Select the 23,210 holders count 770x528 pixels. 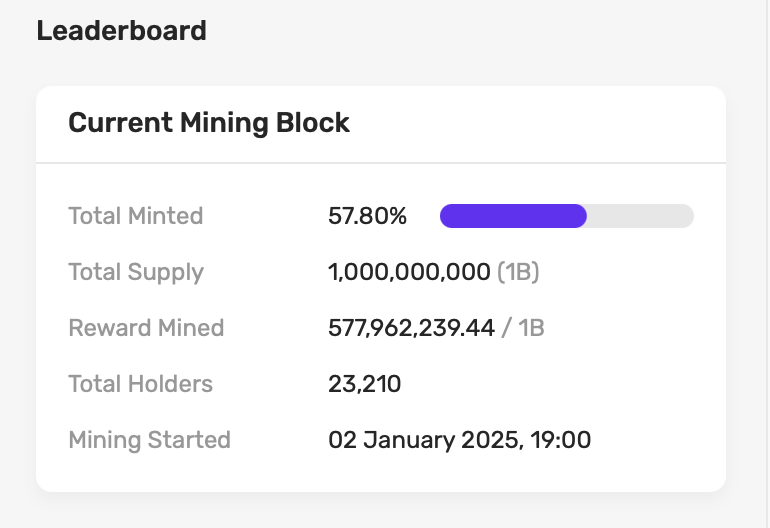pos(364,384)
